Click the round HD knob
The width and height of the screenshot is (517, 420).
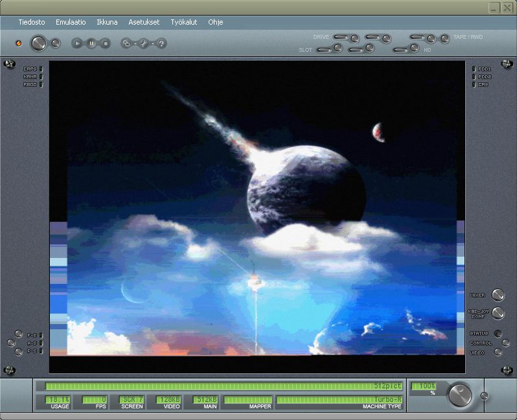click(x=415, y=48)
